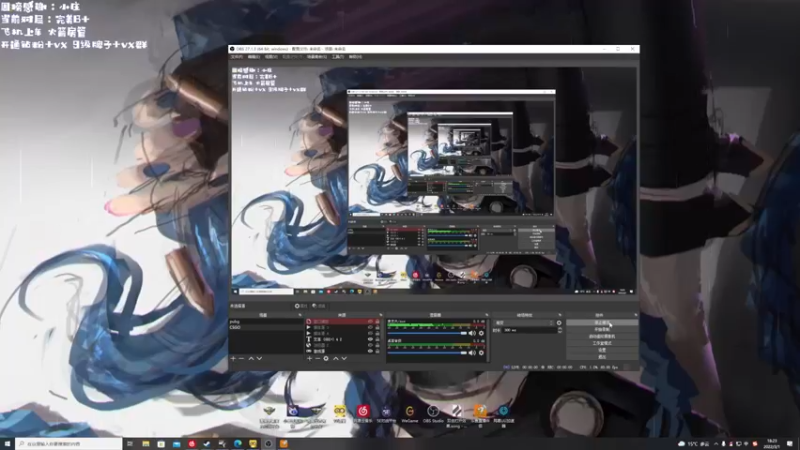The image size is (800, 450).
Task: Select the CSGO scene
Action: coord(266,328)
